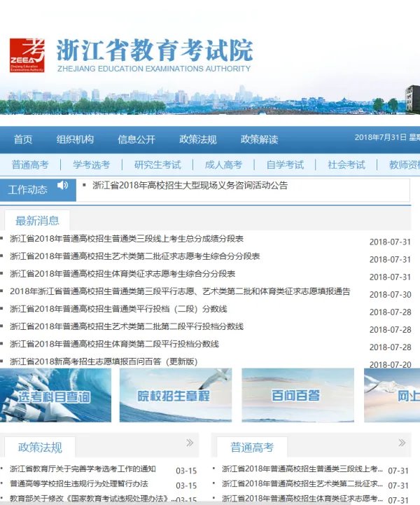The height and width of the screenshot is (505, 420).
Task: Click the 2018年7月31日 date text in header
Action: point(380,137)
